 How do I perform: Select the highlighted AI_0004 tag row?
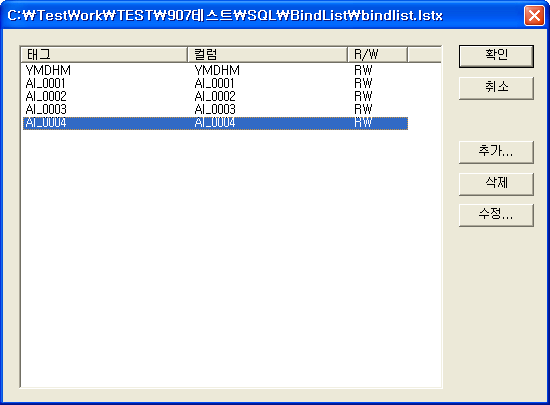[215, 123]
